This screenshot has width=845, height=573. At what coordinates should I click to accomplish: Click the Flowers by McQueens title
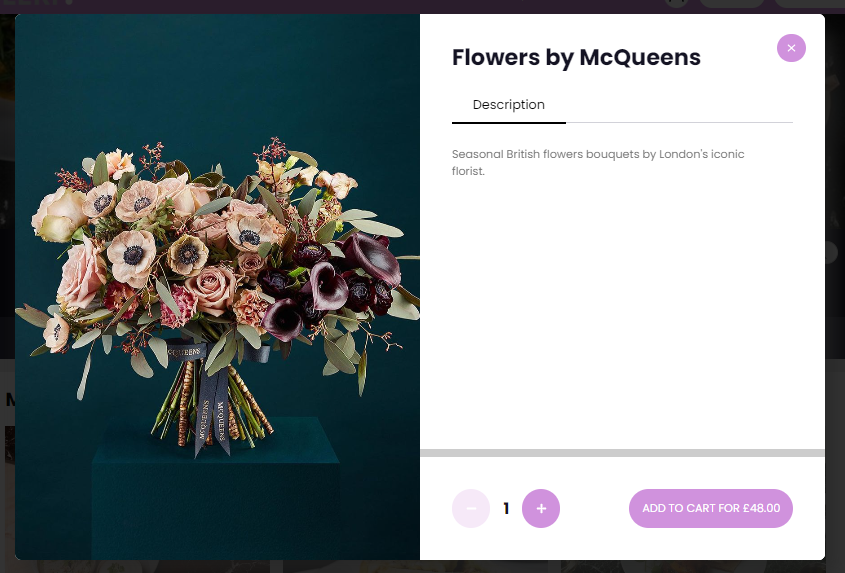pyautogui.click(x=576, y=57)
